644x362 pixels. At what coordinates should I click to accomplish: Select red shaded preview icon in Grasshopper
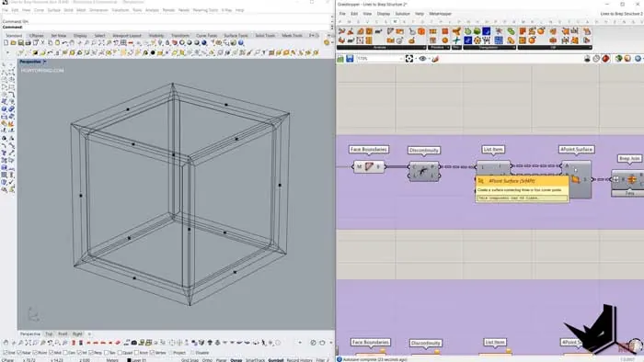[605, 59]
